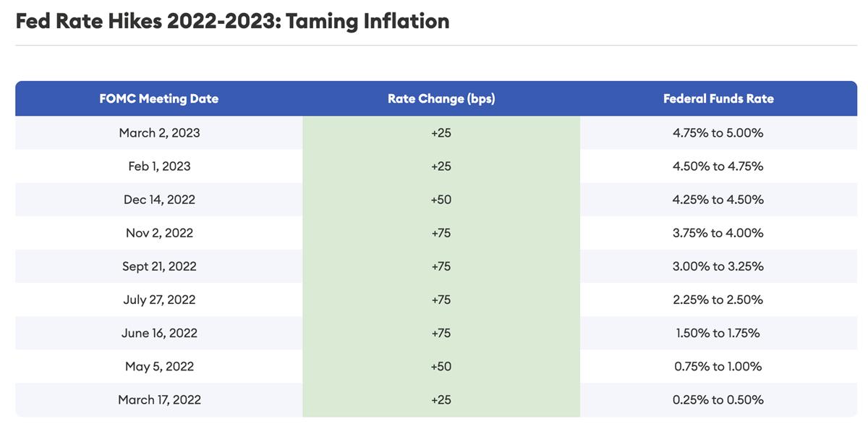Click the Federal Funds Rate column header
This screenshot has width=868, height=432.
718,98
